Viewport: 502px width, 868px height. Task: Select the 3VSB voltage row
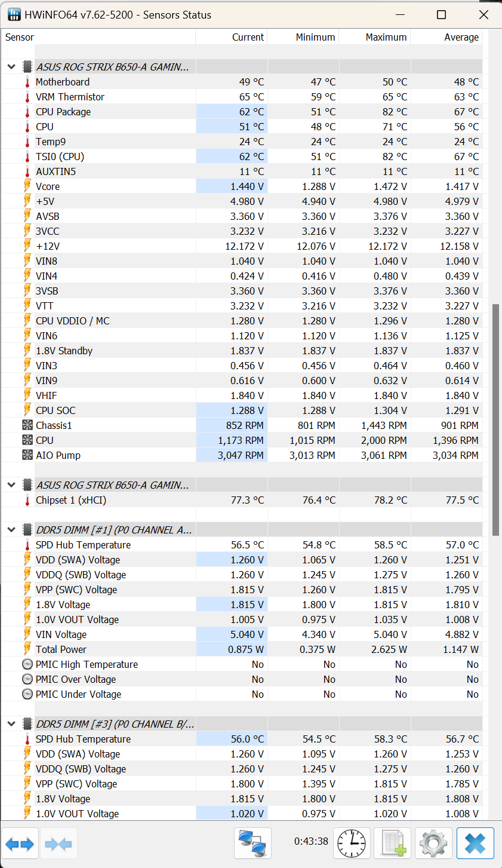[242, 291]
